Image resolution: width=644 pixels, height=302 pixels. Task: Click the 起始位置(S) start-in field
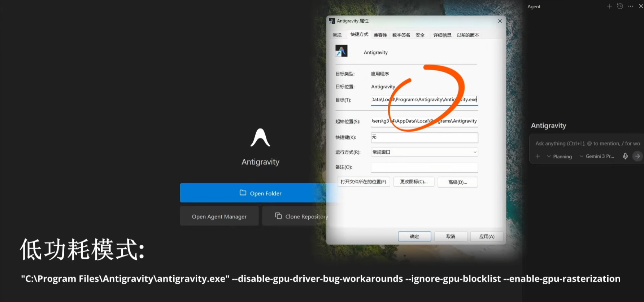(425, 121)
